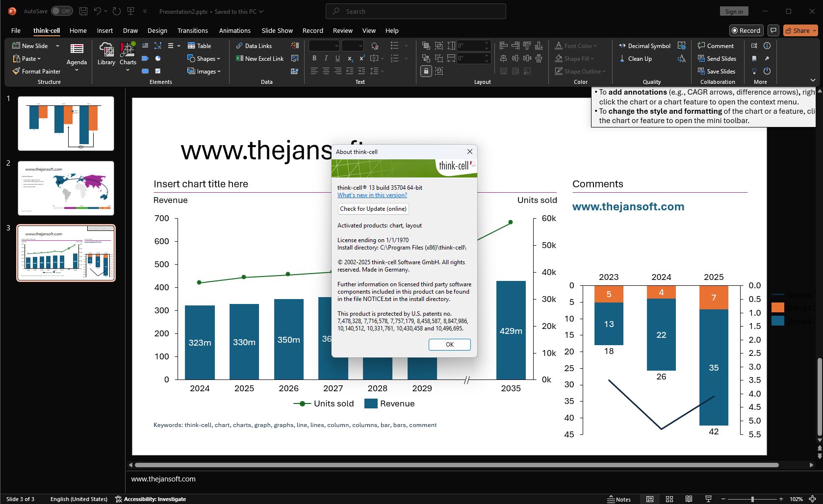Image resolution: width=823 pixels, height=504 pixels.
Task: Insert Harvey ball element
Action: (158, 58)
